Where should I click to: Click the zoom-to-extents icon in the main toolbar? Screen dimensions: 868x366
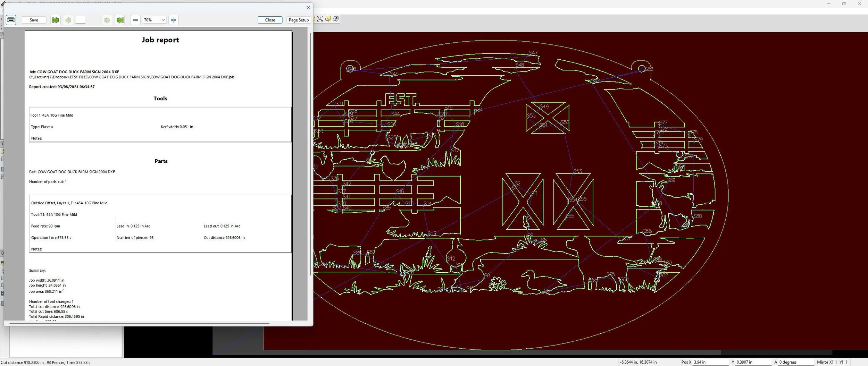pyautogui.click(x=320, y=19)
